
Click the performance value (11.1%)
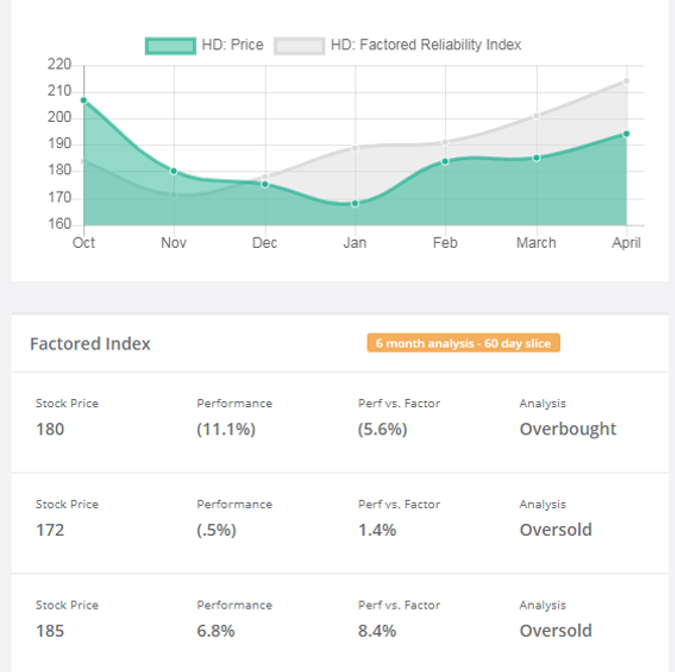click(x=226, y=429)
